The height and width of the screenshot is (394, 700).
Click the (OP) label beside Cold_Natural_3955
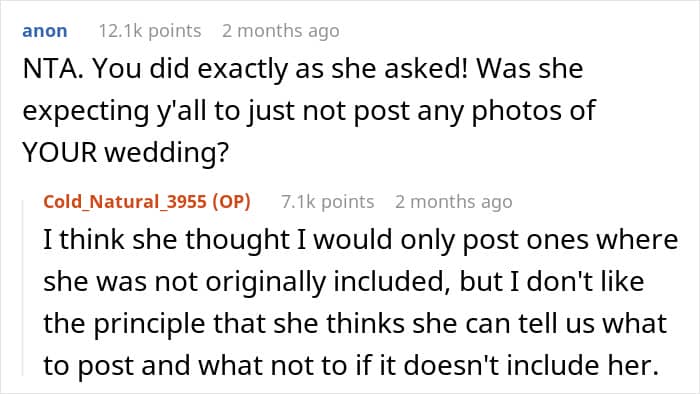[x=231, y=202]
